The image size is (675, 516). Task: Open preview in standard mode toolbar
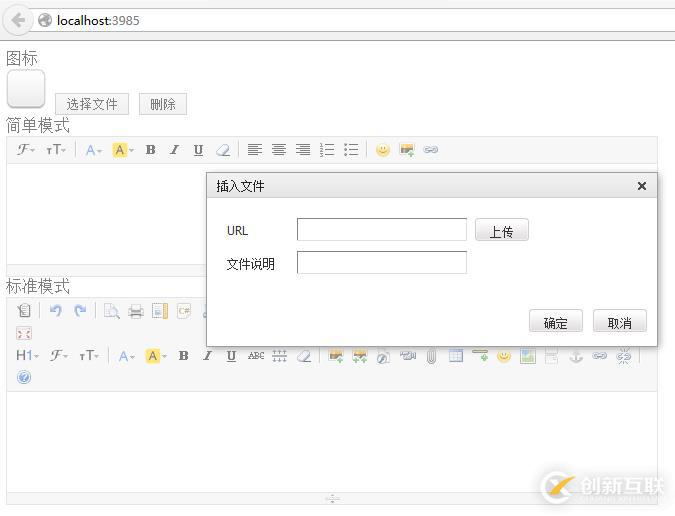pyautogui.click(x=111, y=311)
